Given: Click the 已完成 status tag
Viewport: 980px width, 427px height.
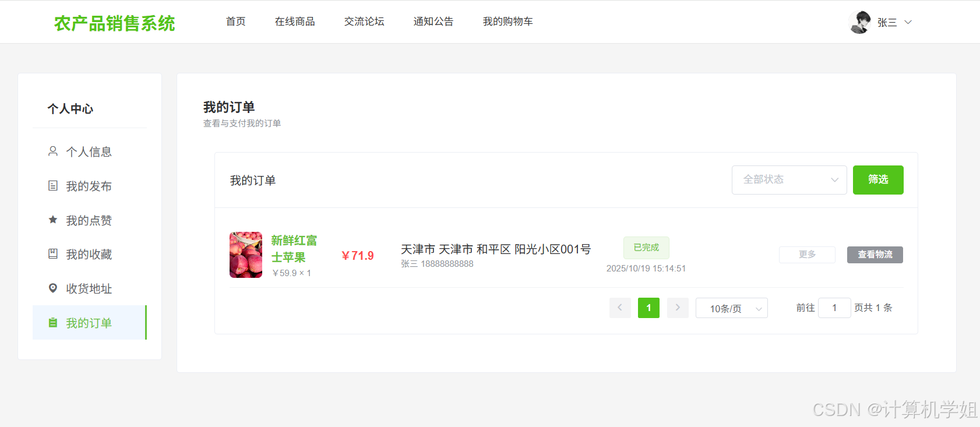Looking at the screenshot, I should 646,248.
